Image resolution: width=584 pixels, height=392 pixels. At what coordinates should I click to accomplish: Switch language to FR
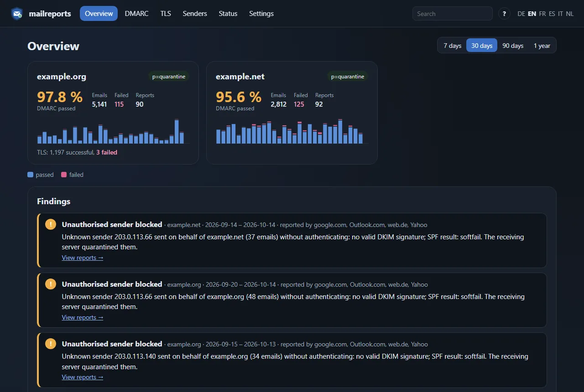click(x=542, y=14)
